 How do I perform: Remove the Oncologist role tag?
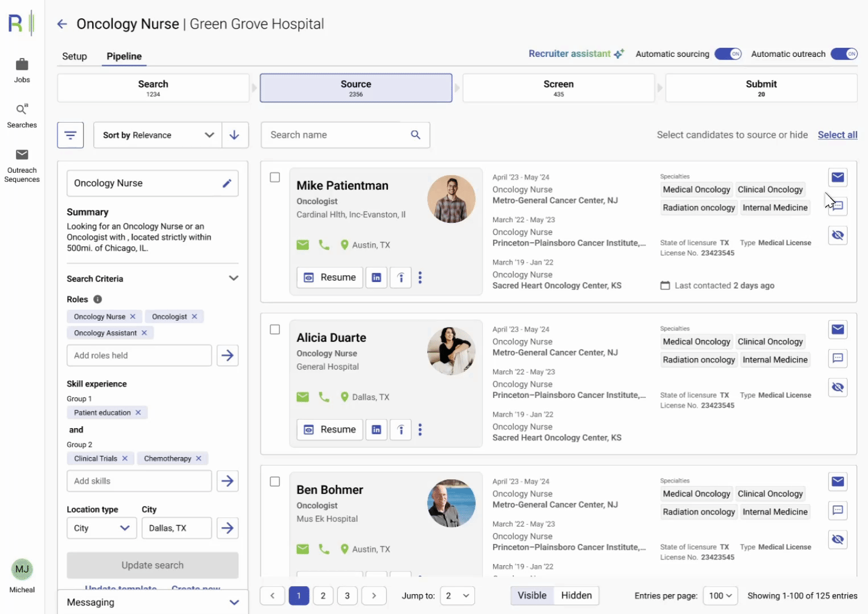click(x=195, y=317)
